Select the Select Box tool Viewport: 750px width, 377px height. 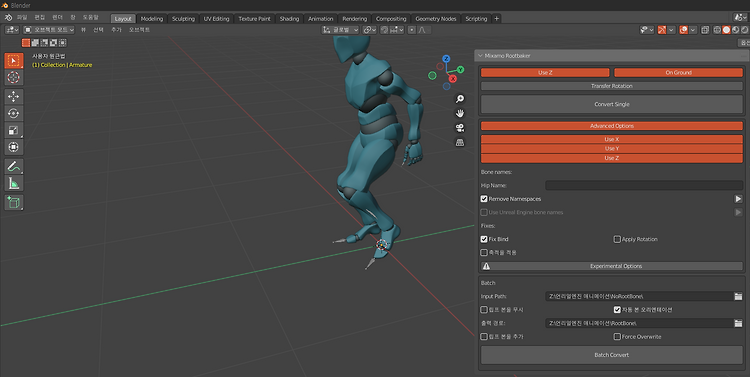(13, 61)
